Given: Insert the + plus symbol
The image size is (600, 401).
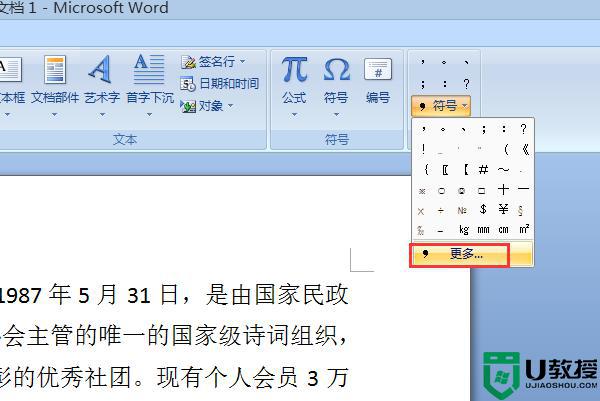Looking at the screenshot, I should [503, 189].
